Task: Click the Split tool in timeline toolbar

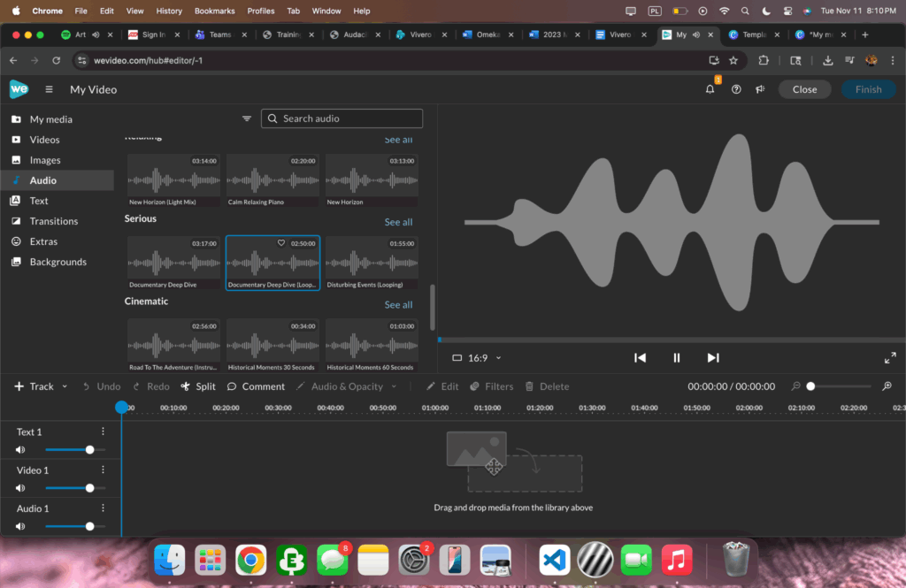Action: point(198,386)
